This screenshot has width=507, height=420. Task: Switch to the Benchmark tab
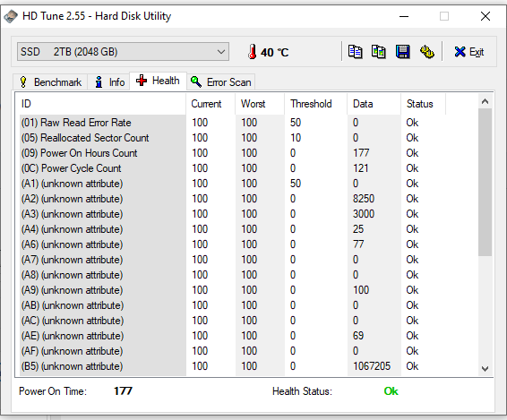50,82
